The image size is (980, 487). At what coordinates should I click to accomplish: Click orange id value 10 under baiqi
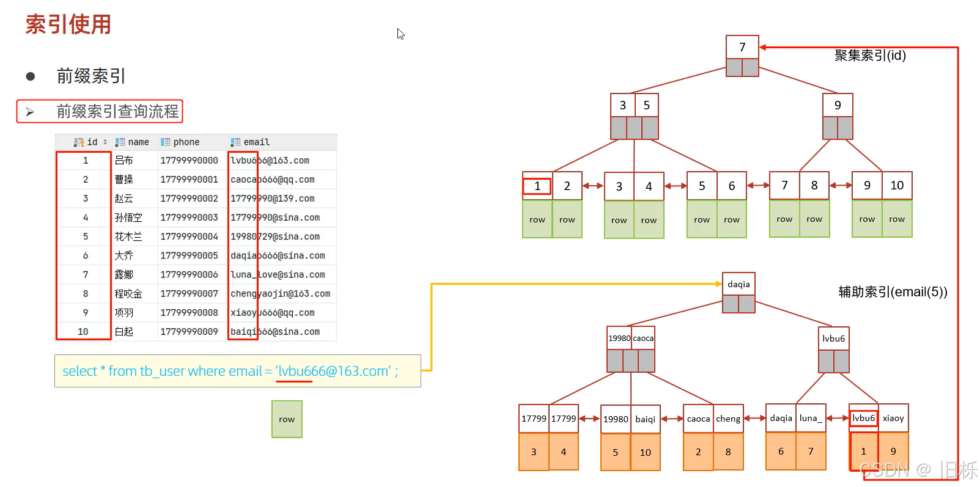pyautogui.click(x=646, y=452)
